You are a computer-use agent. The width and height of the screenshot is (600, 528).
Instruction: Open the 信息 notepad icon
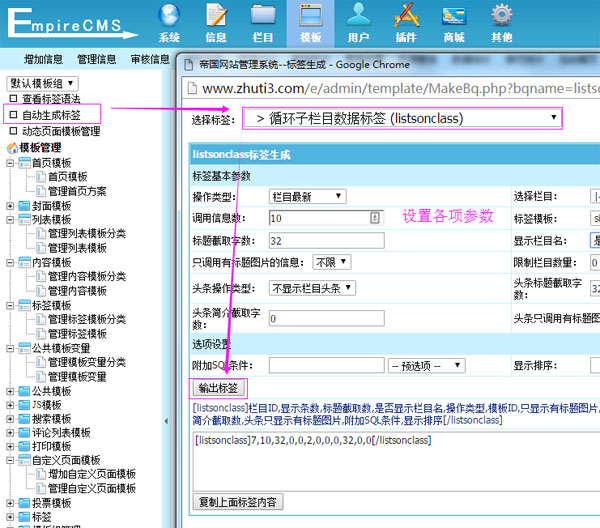click(x=217, y=15)
